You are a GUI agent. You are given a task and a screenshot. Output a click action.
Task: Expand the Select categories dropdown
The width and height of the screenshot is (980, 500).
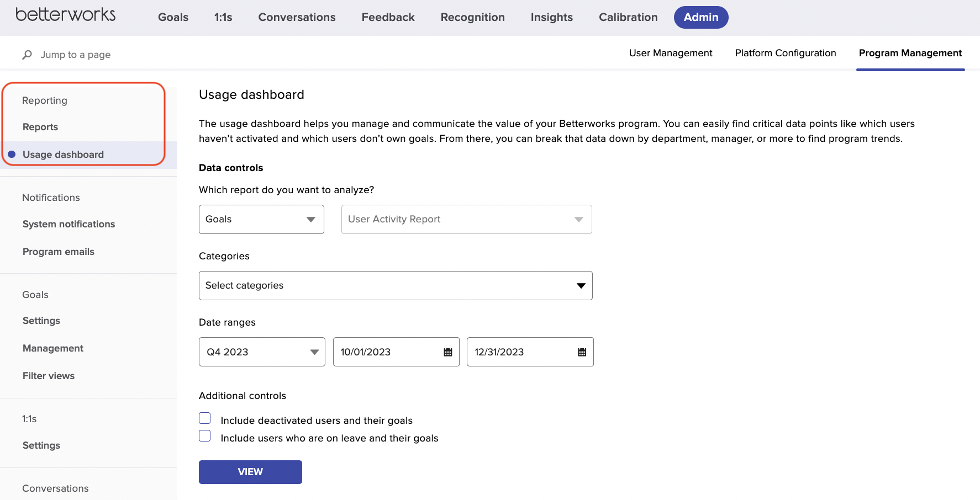click(396, 285)
